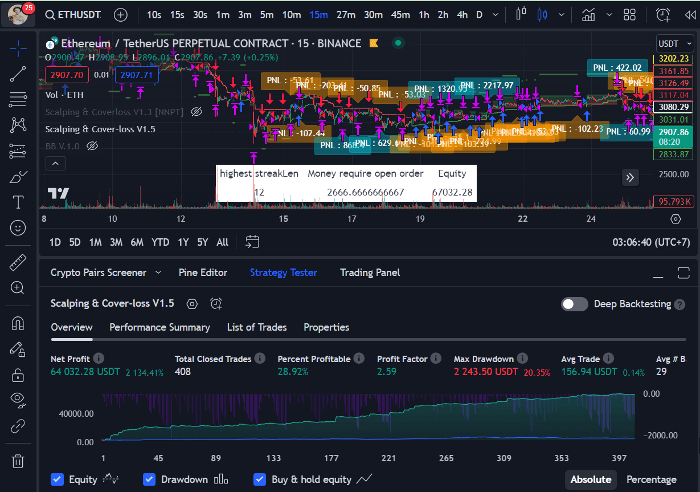Select the Text tool
This screenshot has width=700, height=492.
pos(18,202)
